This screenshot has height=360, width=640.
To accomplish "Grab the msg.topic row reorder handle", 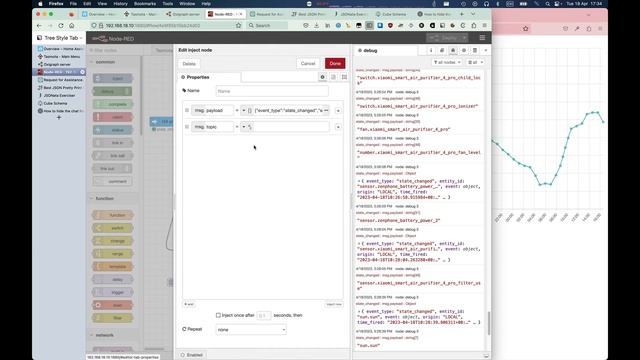I will click(x=187, y=127).
